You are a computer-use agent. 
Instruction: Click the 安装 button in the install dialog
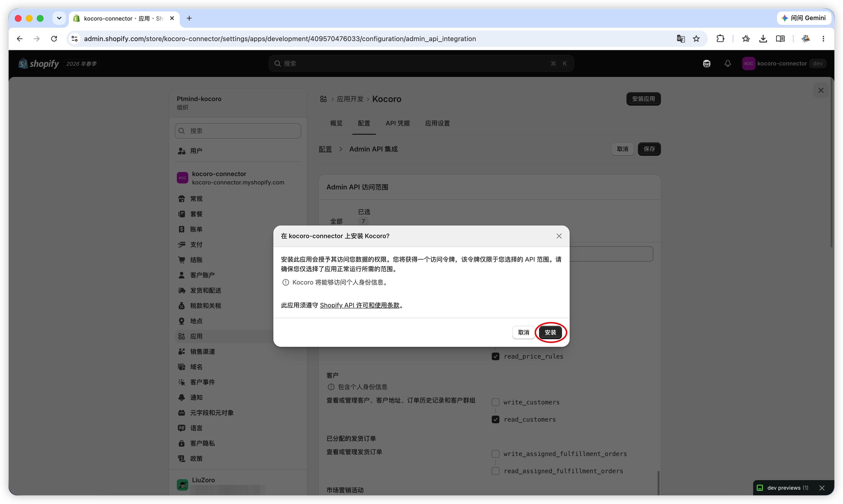(550, 332)
